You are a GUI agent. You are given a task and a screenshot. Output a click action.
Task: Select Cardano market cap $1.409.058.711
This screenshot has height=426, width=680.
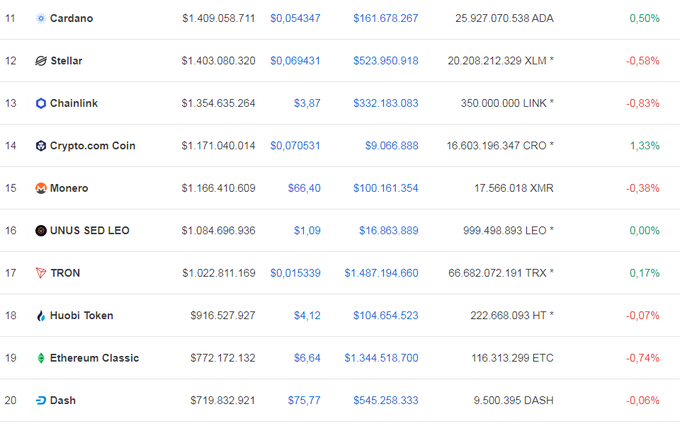click(x=219, y=18)
